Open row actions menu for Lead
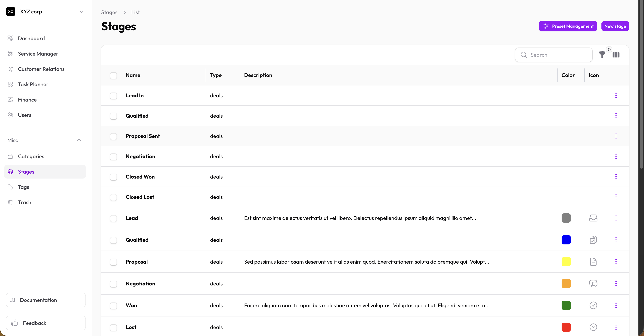 [x=616, y=218]
